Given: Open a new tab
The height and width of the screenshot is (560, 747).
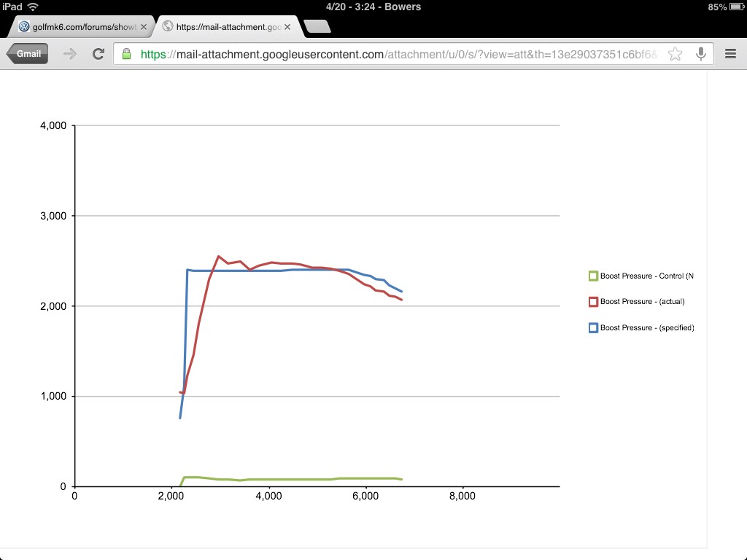Looking at the screenshot, I should [x=317, y=26].
